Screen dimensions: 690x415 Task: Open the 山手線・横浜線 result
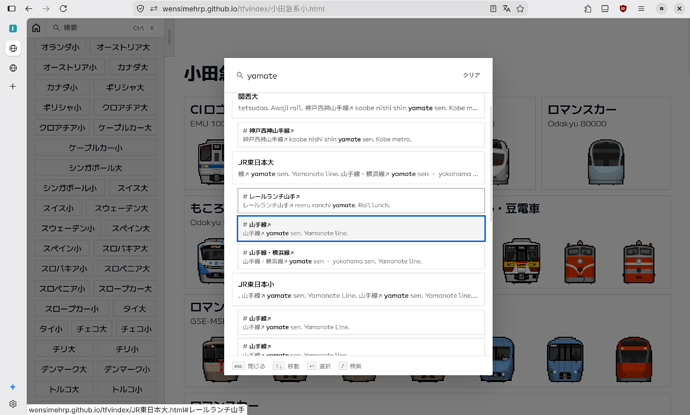click(x=361, y=257)
